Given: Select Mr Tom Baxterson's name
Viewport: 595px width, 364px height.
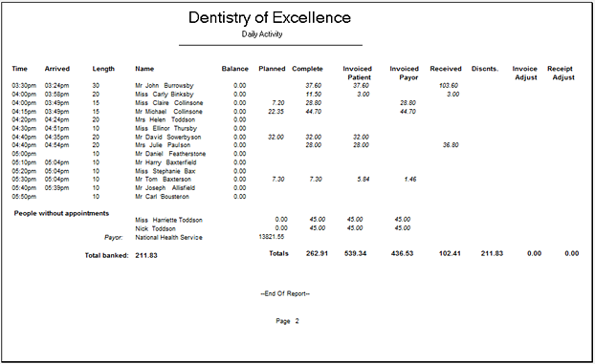Looking at the screenshot, I should (164, 179).
